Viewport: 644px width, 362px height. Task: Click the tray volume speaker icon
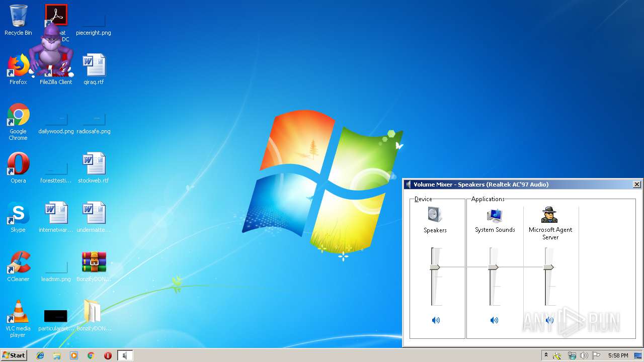pos(584,355)
